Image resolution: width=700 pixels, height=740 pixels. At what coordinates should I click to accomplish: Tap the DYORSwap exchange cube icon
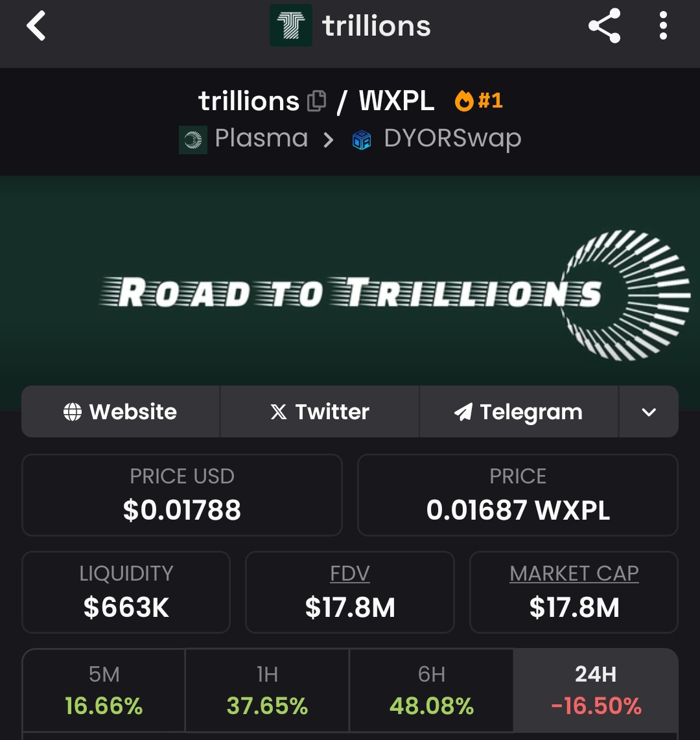362,139
